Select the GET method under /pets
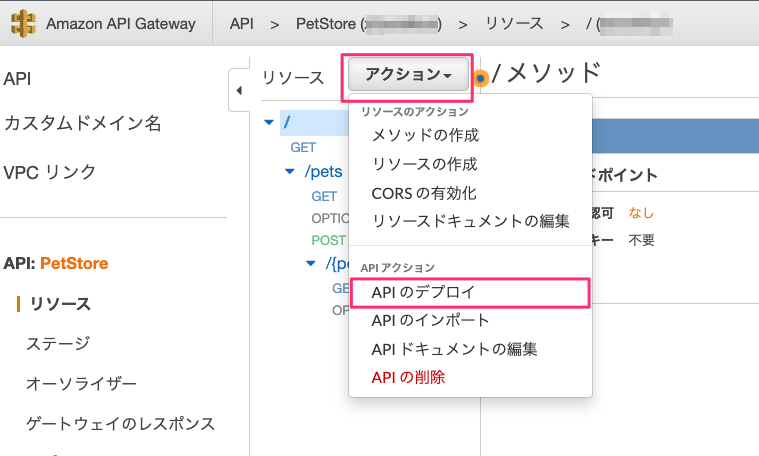 tap(324, 196)
